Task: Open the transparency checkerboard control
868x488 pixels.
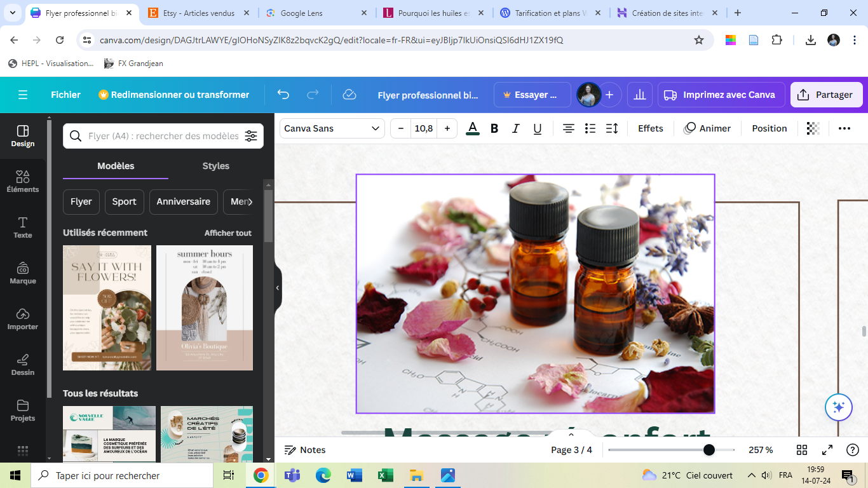Action: (813, 128)
